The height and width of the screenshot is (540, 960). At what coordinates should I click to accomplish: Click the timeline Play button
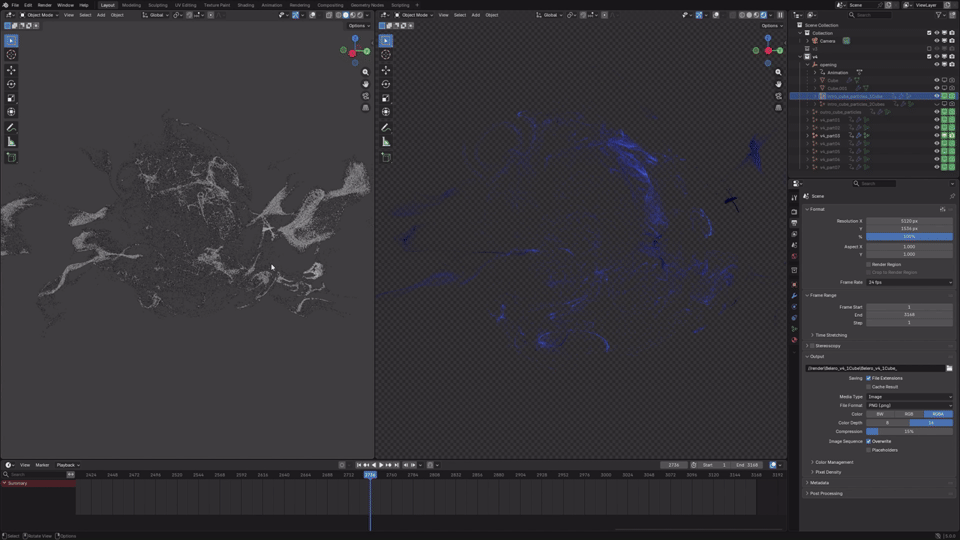pyautogui.click(x=381, y=465)
